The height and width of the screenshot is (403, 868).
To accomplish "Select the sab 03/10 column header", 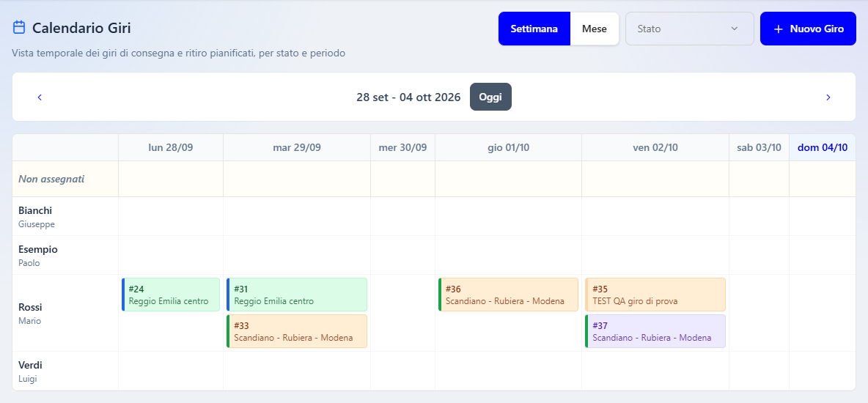I will pyautogui.click(x=759, y=147).
